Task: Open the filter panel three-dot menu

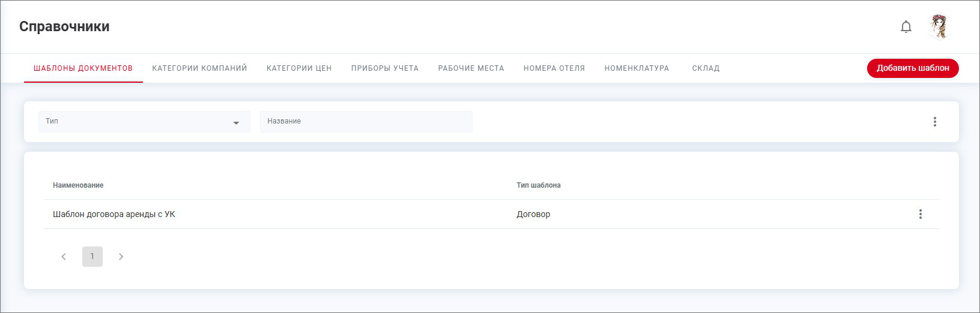Action: 934,122
